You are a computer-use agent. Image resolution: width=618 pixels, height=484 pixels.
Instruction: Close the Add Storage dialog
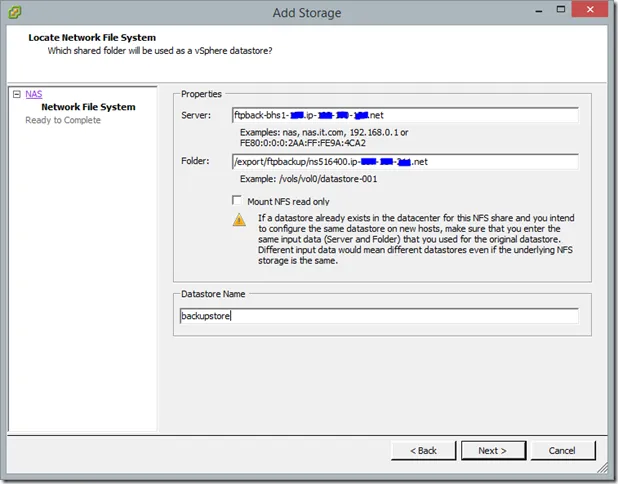coord(590,9)
